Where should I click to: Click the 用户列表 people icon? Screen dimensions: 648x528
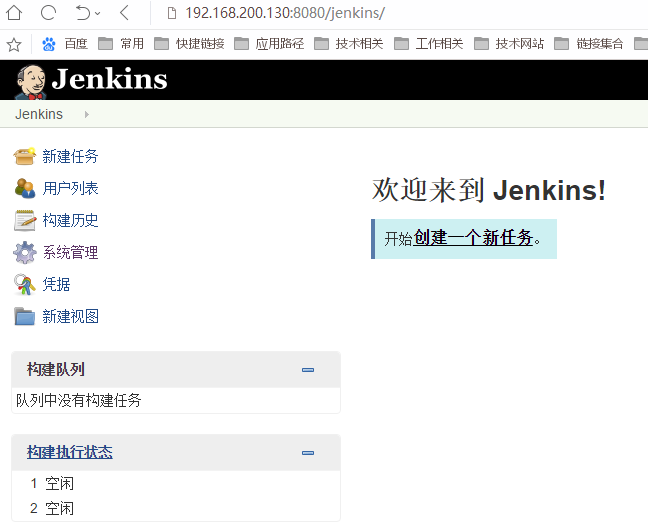tap(25, 188)
